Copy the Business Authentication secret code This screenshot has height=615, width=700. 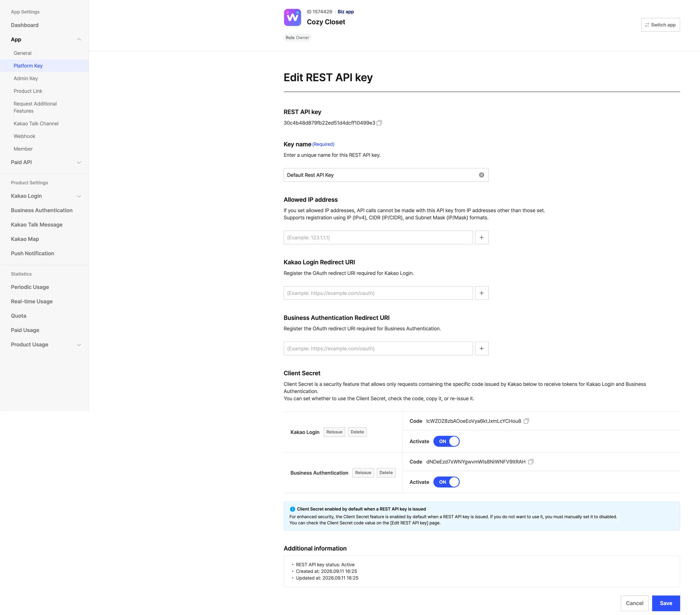(531, 462)
